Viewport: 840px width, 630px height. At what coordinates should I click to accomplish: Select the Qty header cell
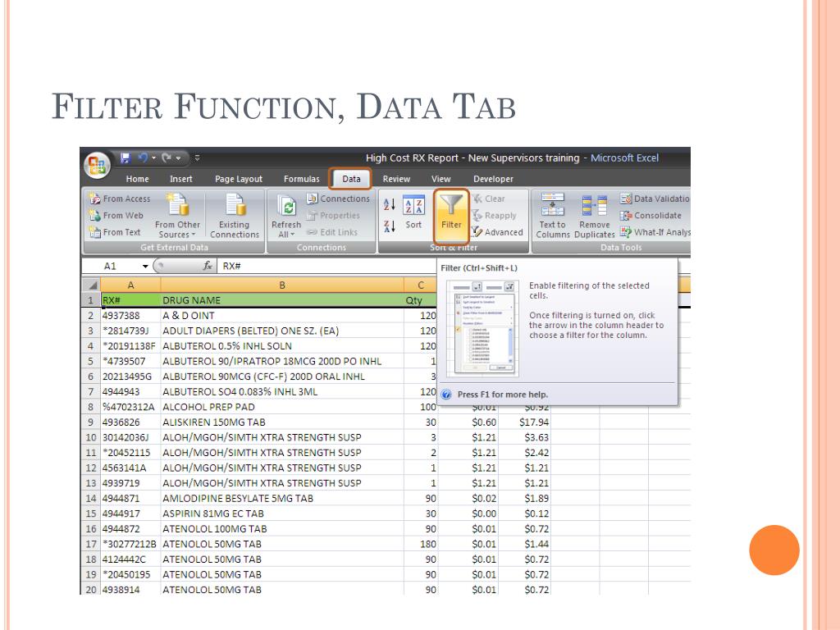pyautogui.click(x=421, y=300)
